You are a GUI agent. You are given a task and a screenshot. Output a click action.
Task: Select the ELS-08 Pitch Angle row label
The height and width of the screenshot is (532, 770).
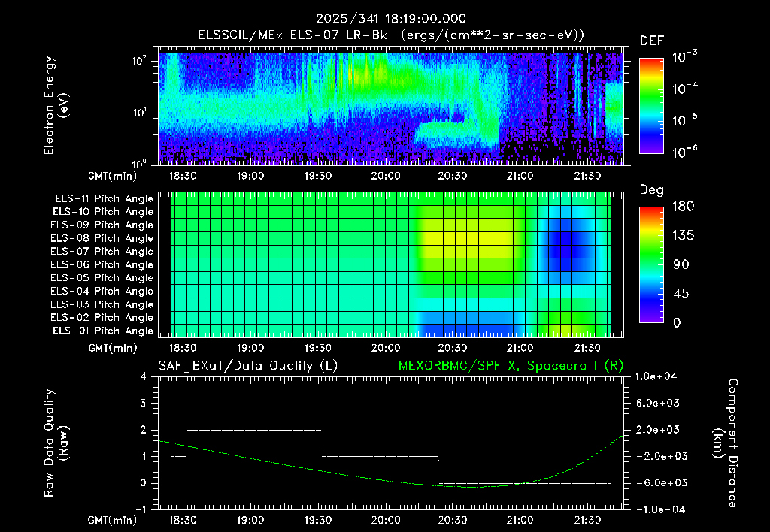point(102,238)
